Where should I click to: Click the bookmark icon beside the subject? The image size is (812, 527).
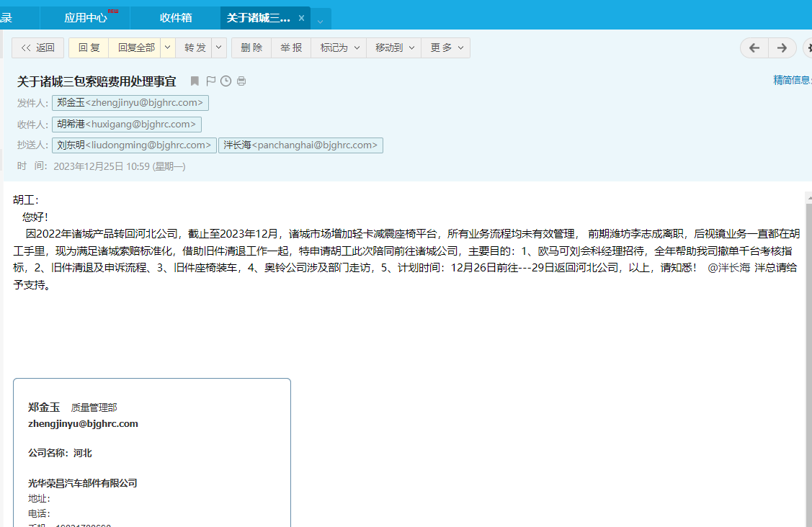tap(195, 81)
